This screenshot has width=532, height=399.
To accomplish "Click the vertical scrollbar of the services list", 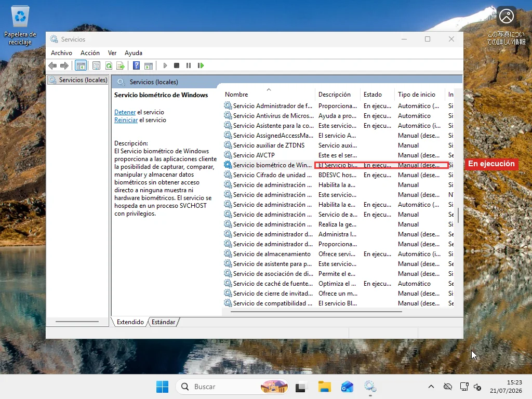I will click(458, 215).
